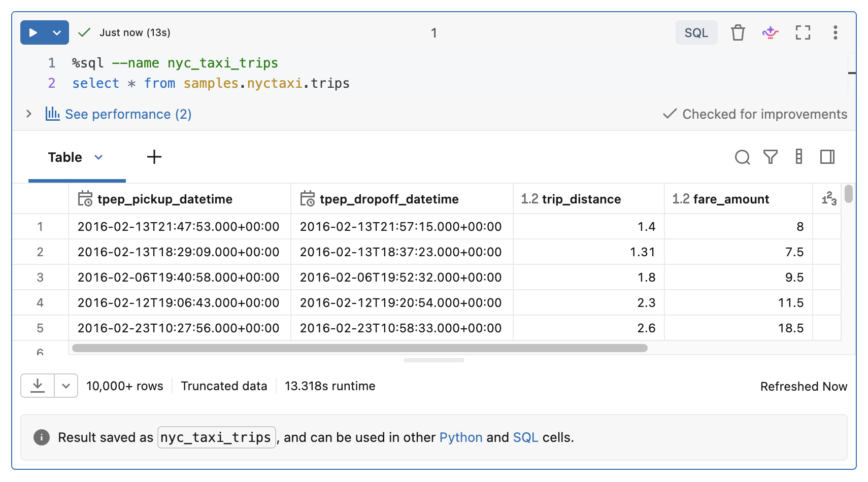This screenshot has width=868, height=482.
Task: Open the column settings icon
Action: 798,157
